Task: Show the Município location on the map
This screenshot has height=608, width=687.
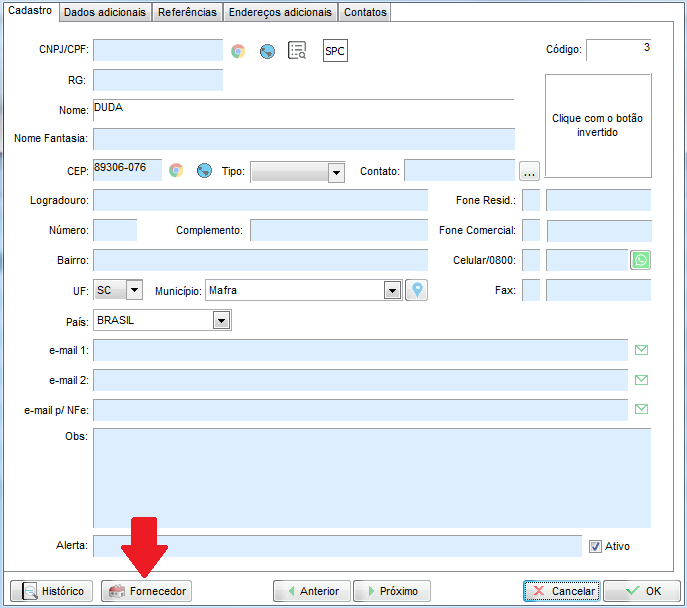Action: [416, 290]
